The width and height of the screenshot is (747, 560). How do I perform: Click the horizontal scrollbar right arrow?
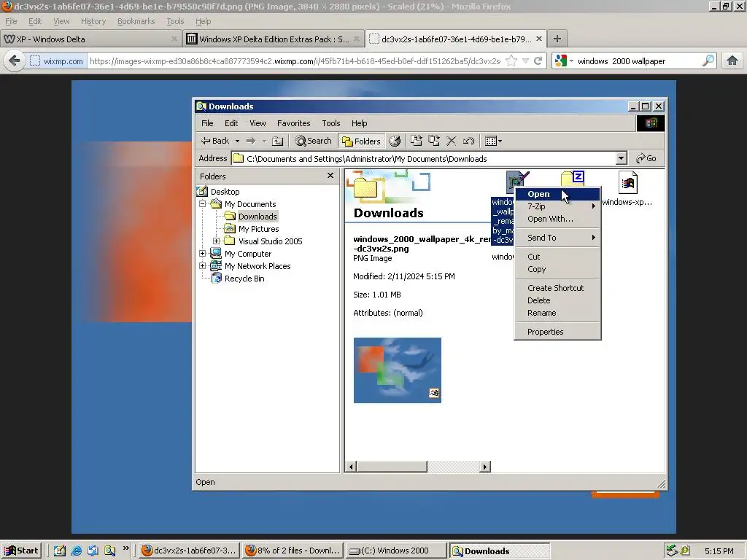(485, 467)
